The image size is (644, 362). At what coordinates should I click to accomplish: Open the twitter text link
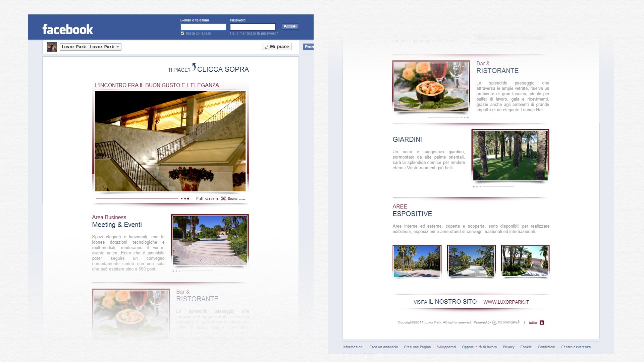point(533,323)
